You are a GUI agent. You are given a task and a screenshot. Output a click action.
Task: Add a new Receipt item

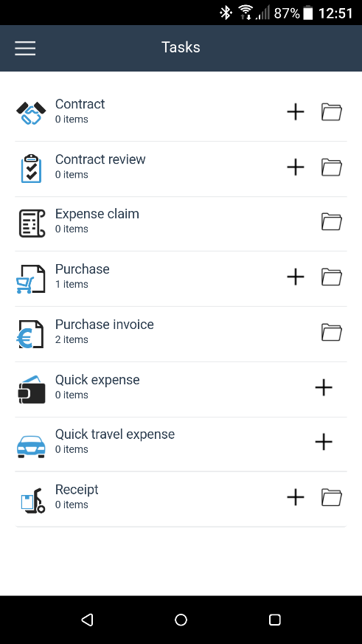(x=296, y=497)
